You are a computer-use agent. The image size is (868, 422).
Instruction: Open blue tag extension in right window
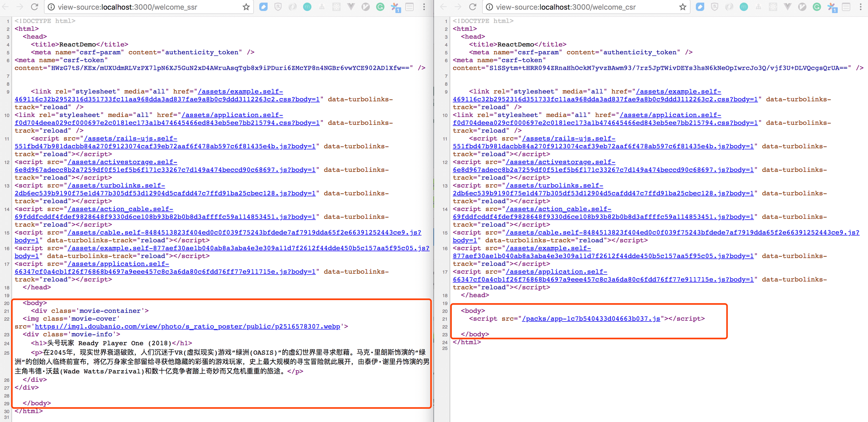click(x=700, y=7)
